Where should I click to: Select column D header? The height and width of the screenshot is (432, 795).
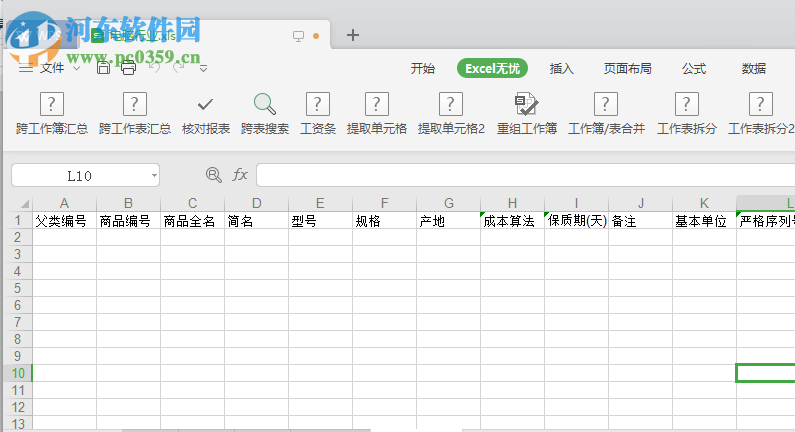[257, 203]
